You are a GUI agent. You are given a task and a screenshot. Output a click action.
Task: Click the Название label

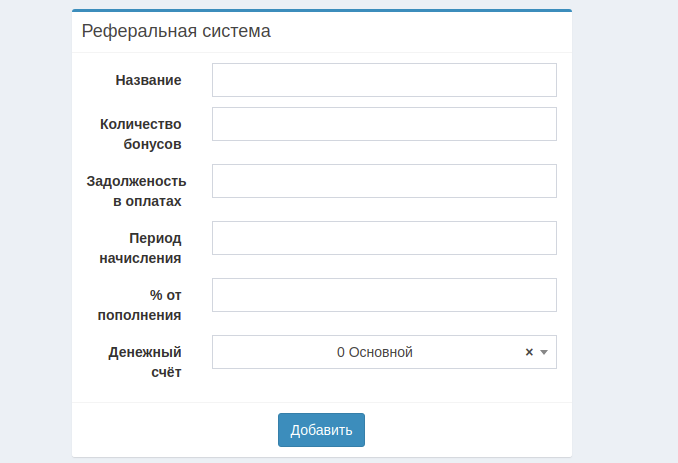(x=148, y=80)
